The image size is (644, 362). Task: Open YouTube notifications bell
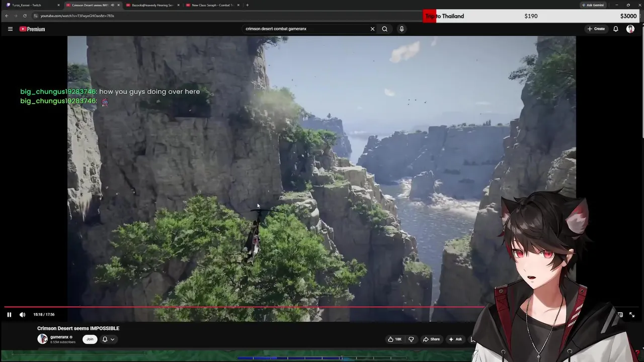click(615, 29)
